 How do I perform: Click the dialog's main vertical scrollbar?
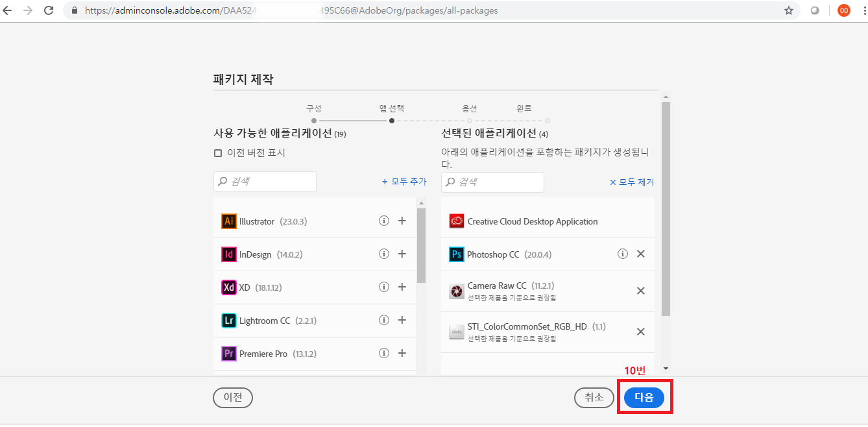pyautogui.click(x=666, y=209)
